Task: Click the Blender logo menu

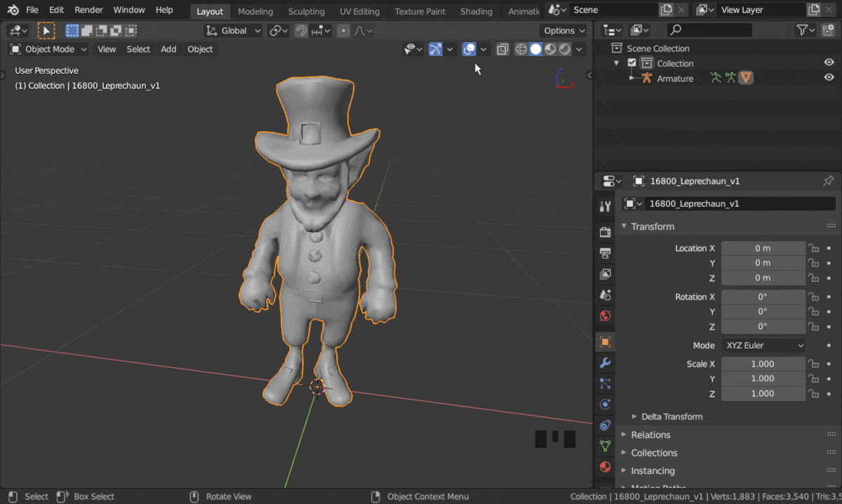Action: point(13,10)
